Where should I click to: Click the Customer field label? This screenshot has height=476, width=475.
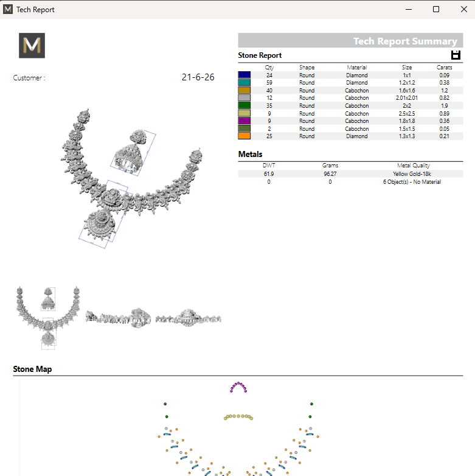[29, 78]
